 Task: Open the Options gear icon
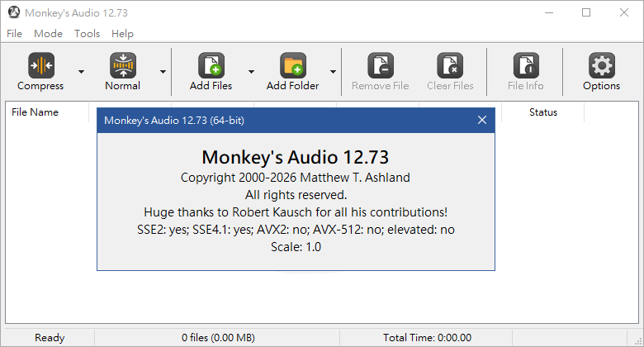pos(601,65)
